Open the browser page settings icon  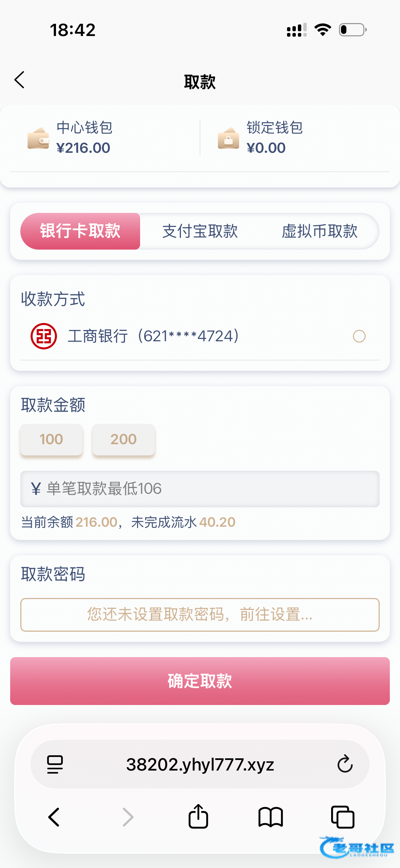pyautogui.click(x=55, y=764)
